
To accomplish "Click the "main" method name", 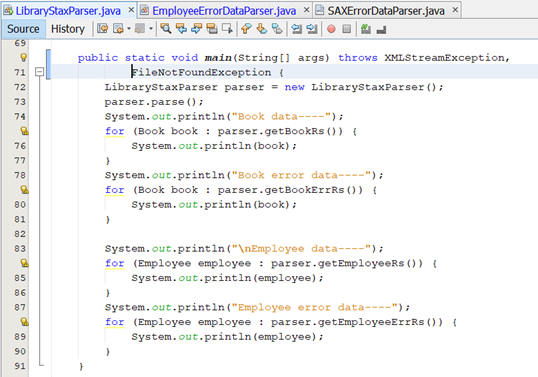I will pyautogui.click(x=218, y=58).
